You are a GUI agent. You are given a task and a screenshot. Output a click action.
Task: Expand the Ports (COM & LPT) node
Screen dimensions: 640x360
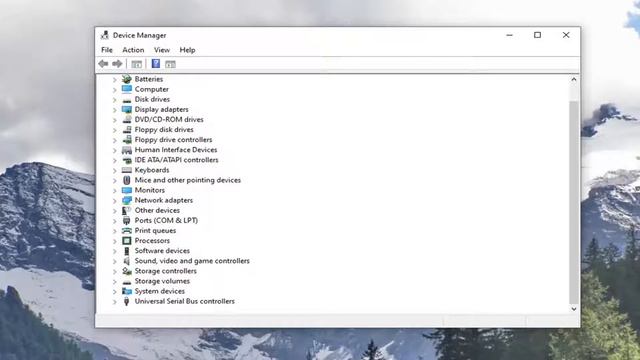pyautogui.click(x=115, y=221)
